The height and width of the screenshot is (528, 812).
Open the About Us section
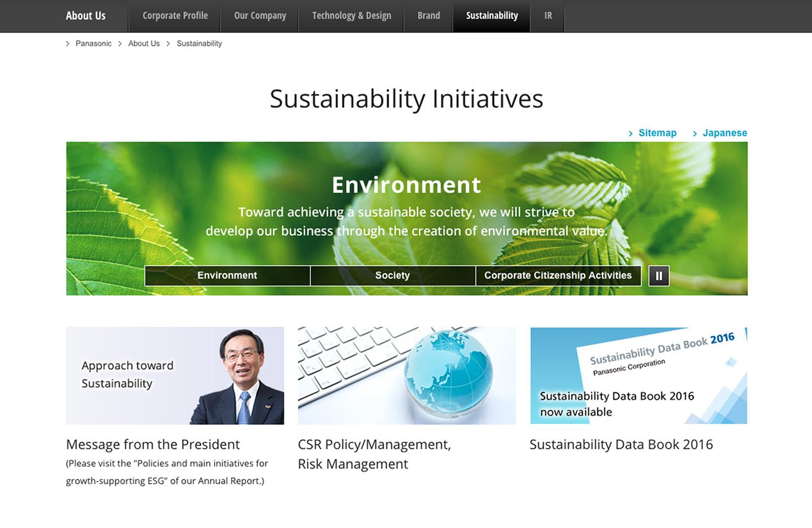pyautogui.click(x=86, y=16)
